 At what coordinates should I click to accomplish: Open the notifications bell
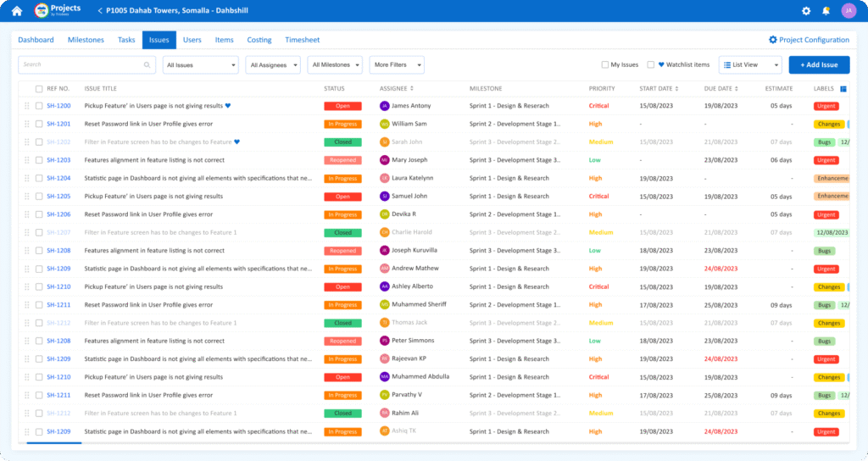(x=826, y=11)
